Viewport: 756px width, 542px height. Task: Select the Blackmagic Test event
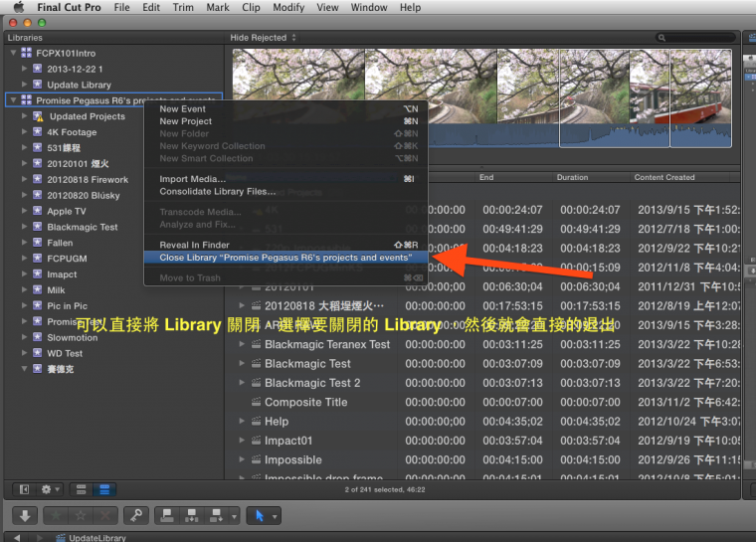[82, 227]
